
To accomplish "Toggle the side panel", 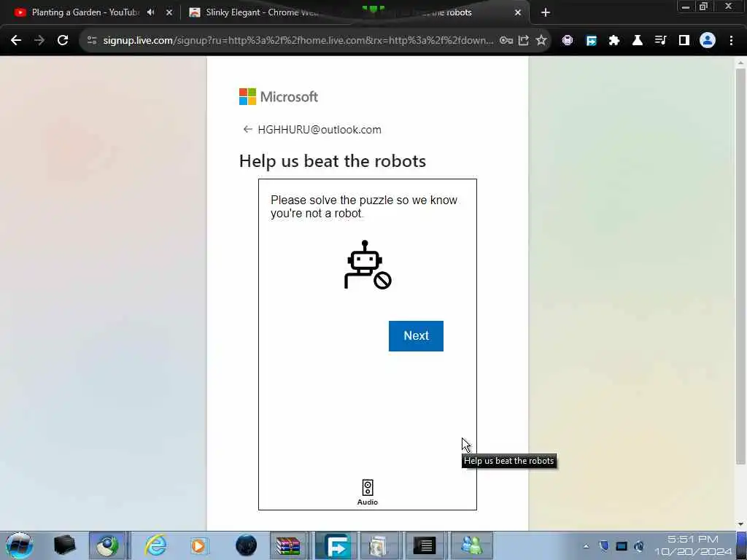I will pos(684,41).
